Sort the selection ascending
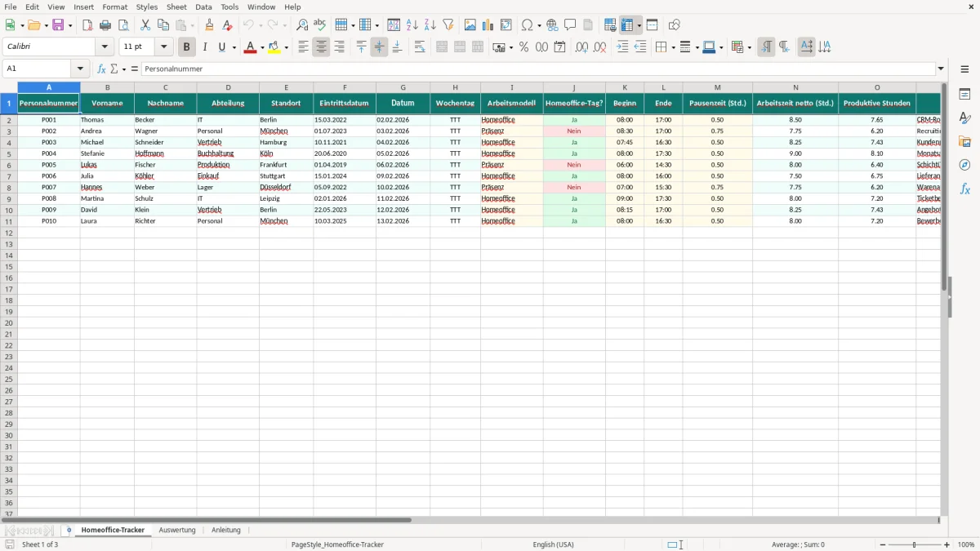This screenshot has height=551, width=980. click(x=412, y=25)
